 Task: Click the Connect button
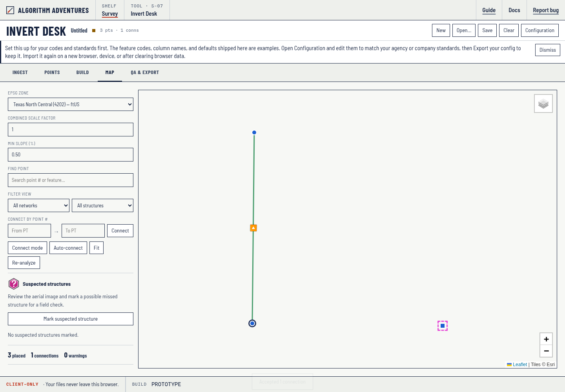pos(120,230)
